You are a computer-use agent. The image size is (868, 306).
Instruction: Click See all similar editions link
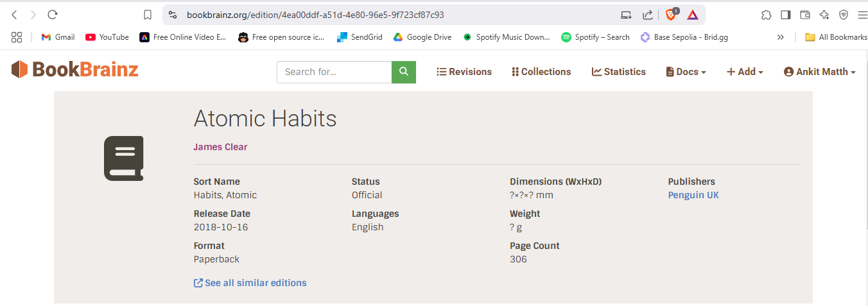point(250,283)
